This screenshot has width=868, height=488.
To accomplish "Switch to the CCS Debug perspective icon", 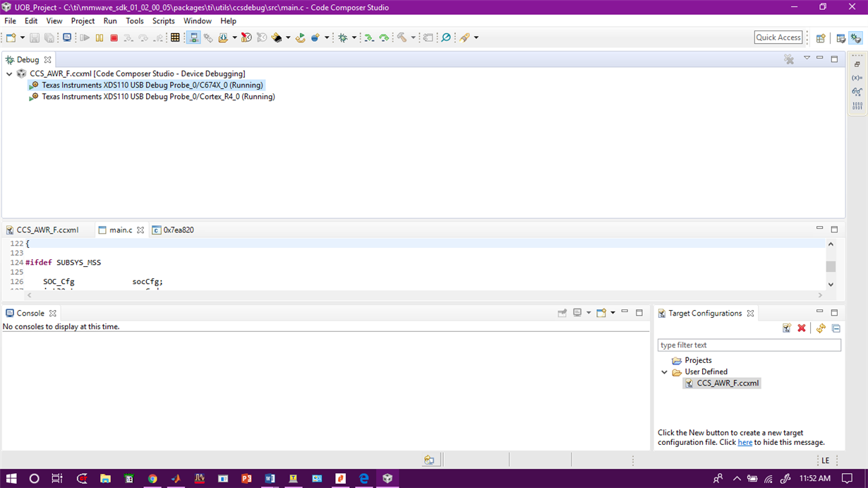I will (x=856, y=38).
